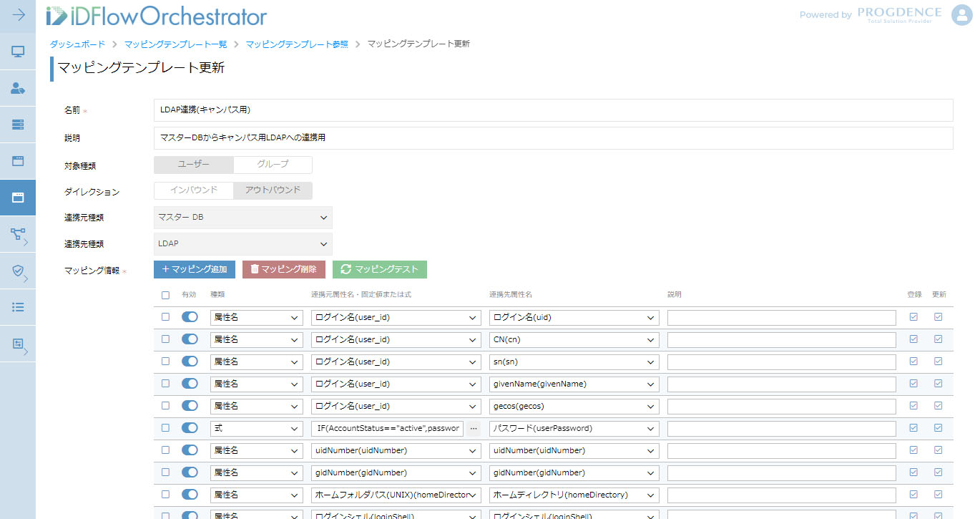Click the shield checkmark sidebar icon
Image resolution: width=980 pixels, height=519 pixels.
tap(18, 271)
